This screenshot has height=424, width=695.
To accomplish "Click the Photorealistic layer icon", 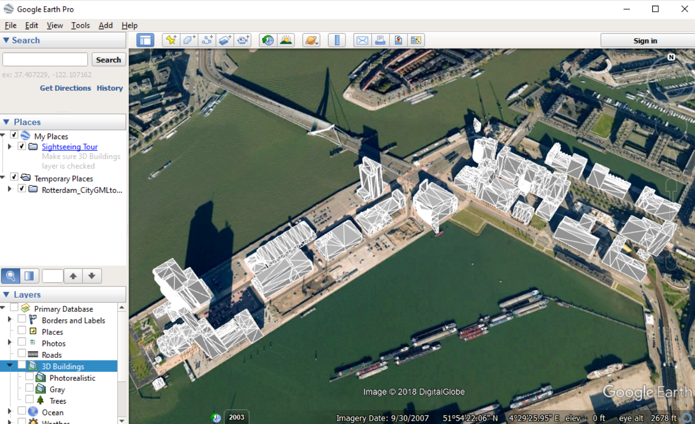I will [41, 377].
